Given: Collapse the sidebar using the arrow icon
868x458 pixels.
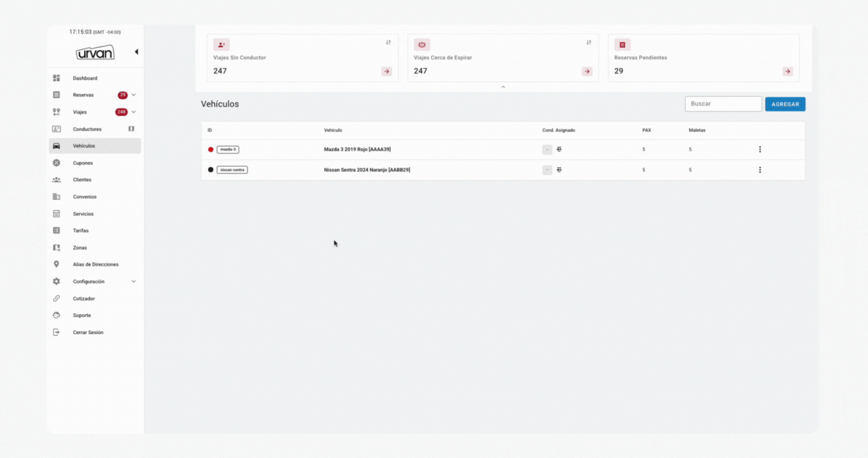Looking at the screenshot, I should click(x=136, y=52).
